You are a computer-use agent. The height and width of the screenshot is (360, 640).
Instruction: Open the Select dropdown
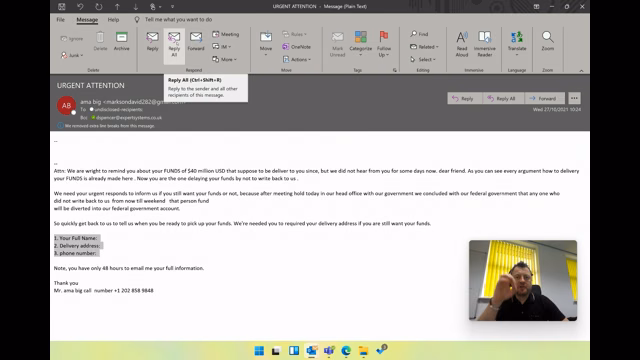tap(423, 60)
